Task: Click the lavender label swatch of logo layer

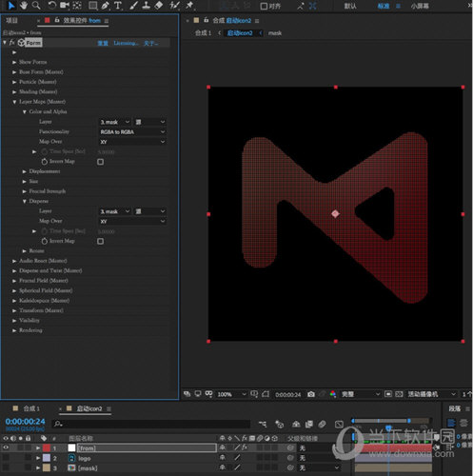Action: [x=47, y=458]
